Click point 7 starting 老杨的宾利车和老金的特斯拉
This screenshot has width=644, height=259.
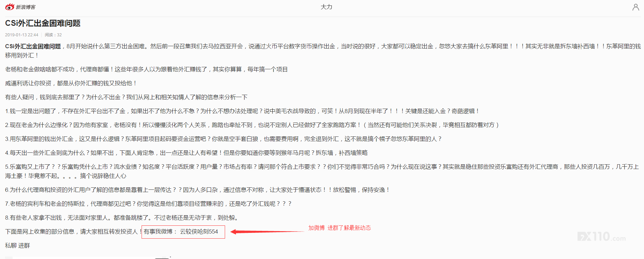tap(148, 204)
